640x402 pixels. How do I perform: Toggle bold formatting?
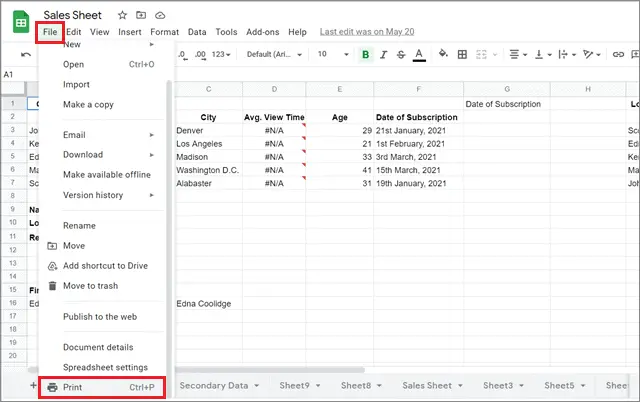(x=365, y=54)
